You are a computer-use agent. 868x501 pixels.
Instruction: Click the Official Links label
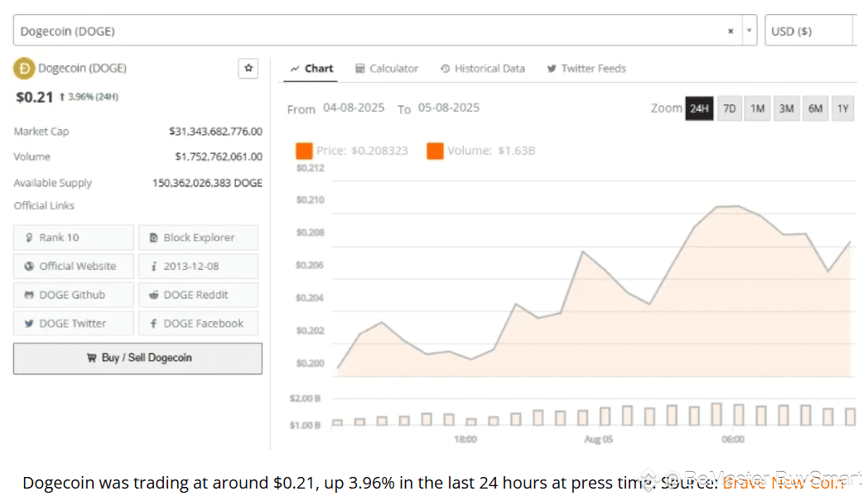44,205
